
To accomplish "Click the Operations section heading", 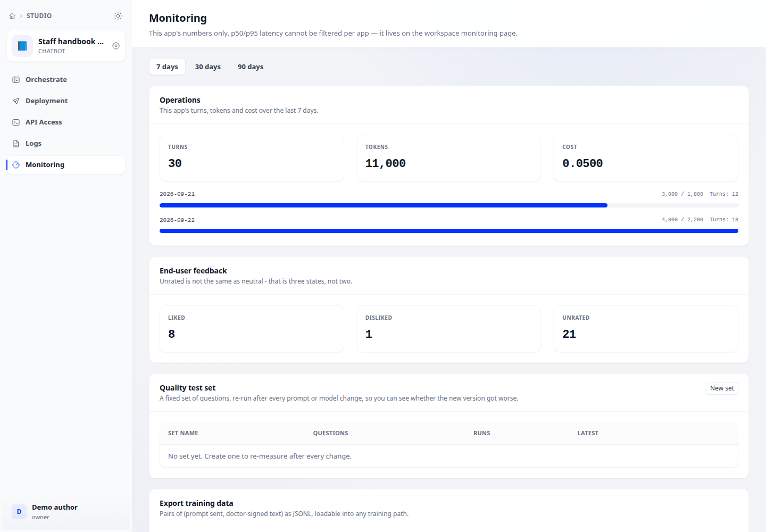I will tap(180, 100).
